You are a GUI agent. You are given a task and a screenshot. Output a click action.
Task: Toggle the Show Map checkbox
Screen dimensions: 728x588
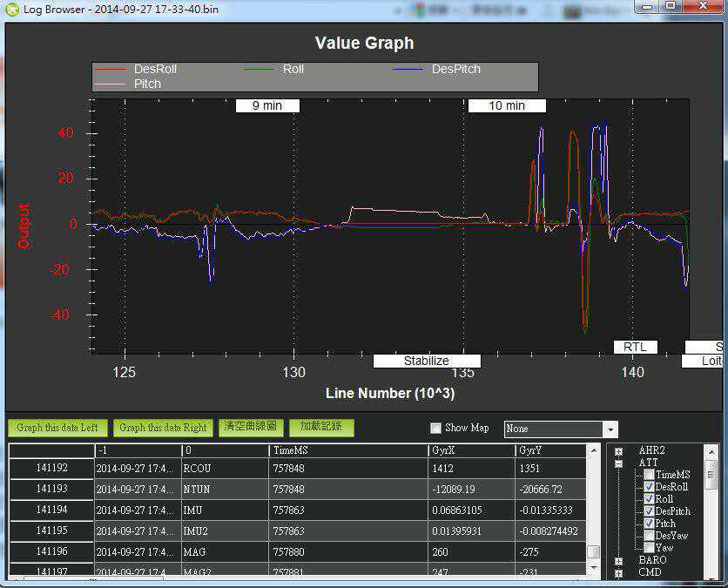tap(435, 428)
